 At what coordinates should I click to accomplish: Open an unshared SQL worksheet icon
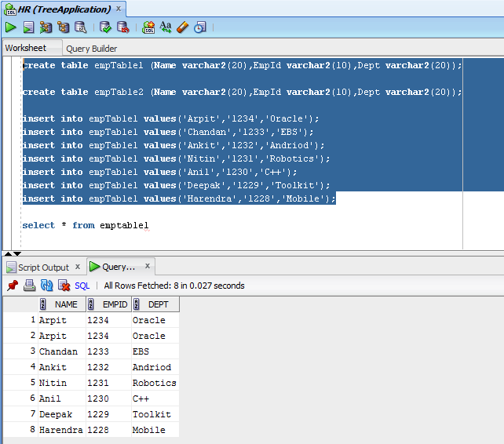pyautogui.click(x=148, y=27)
